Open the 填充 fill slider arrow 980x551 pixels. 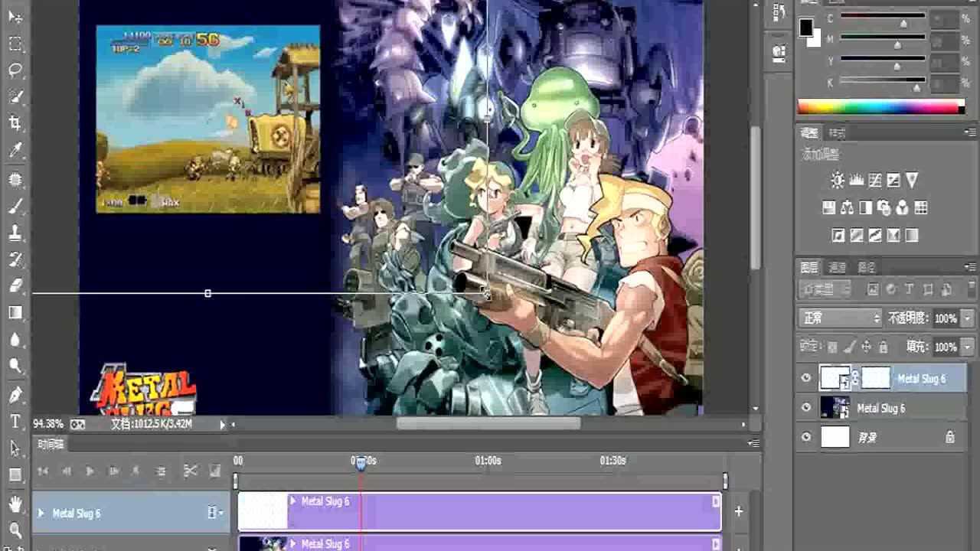tap(968, 347)
